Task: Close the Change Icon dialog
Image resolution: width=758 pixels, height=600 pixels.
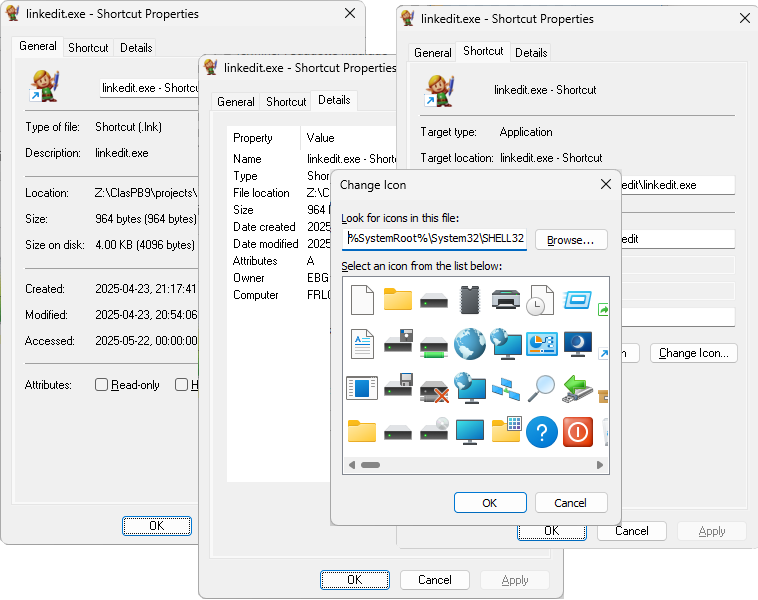Action: [605, 184]
